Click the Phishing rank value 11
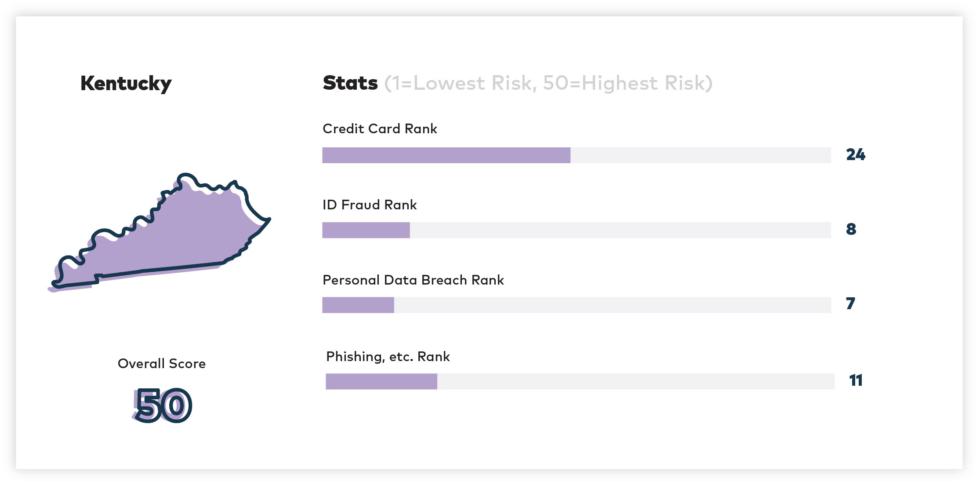Image resolution: width=980 pixels, height=486 pixels. tap(856, 380)
